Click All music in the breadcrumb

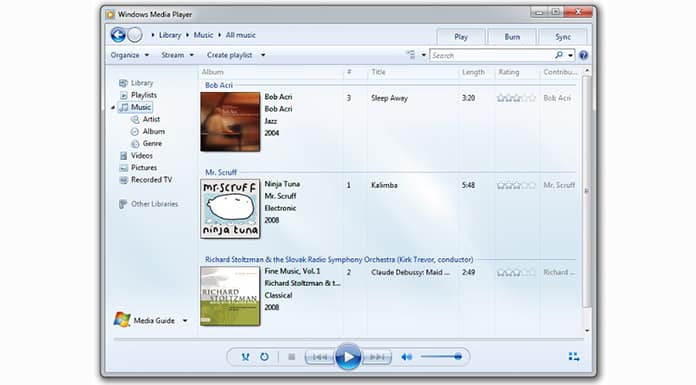(241, 35)
